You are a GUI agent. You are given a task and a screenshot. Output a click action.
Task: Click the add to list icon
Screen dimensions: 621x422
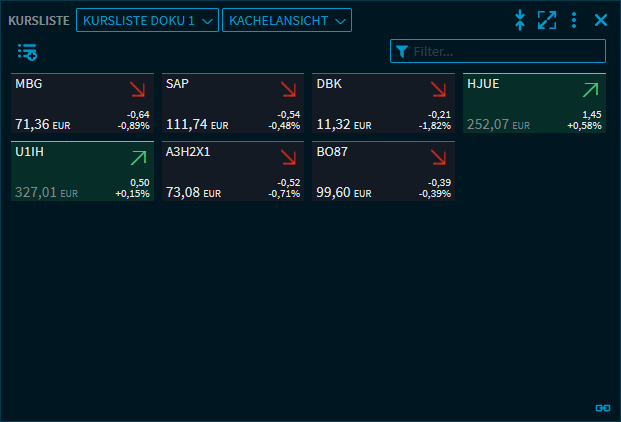click(27, 52)
